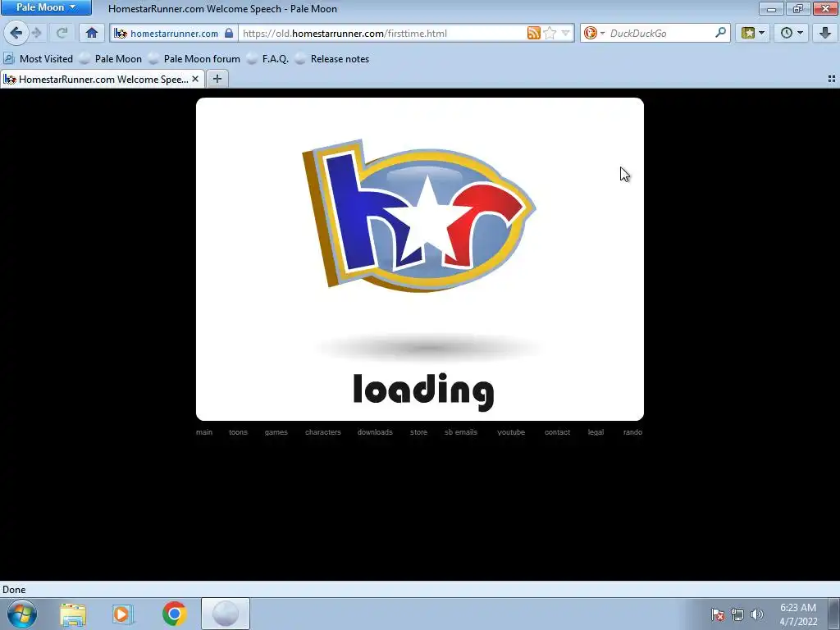Click the 'rando' navigation link
The height and width of the screenshot is (630, 840).
[632, 432]
